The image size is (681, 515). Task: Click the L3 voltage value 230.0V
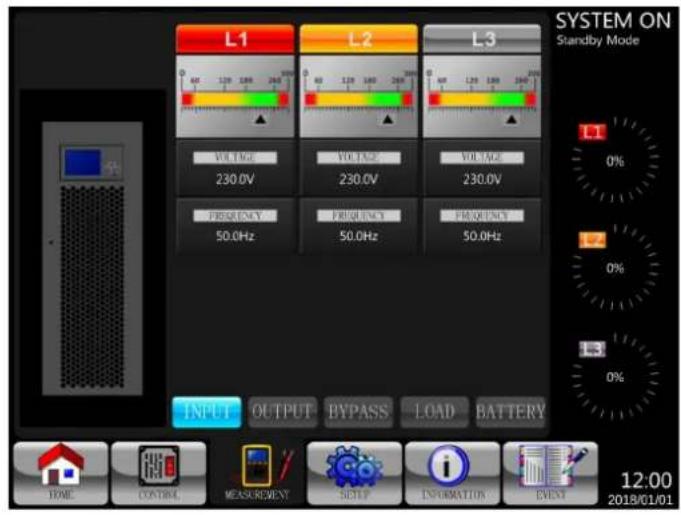point(482,179)
